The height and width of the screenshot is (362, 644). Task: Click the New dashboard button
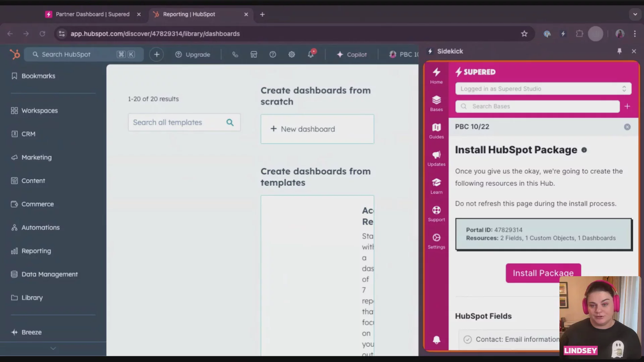pyautogui.click(x=317, y=129)
